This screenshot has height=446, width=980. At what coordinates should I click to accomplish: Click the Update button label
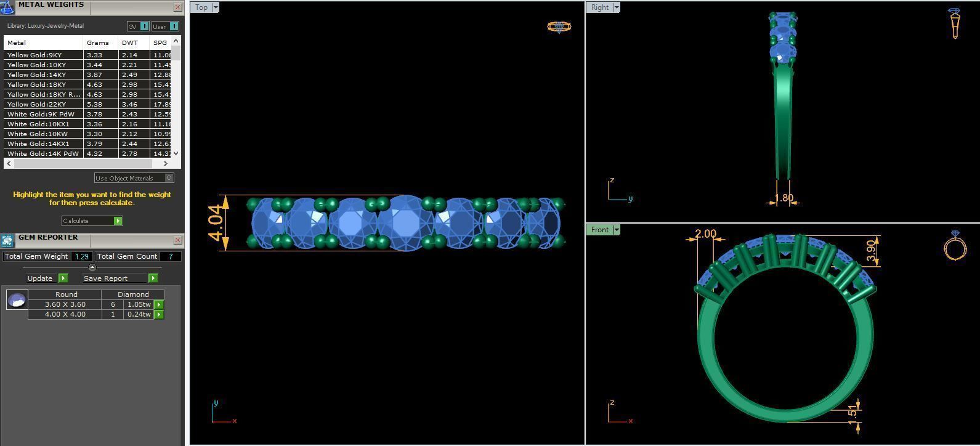click(x=40, y=278)
